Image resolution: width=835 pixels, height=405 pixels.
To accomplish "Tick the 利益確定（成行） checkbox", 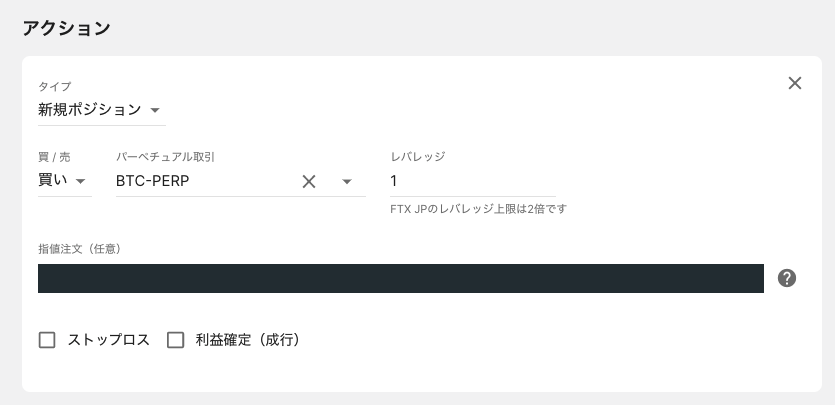I will point(175,340).
